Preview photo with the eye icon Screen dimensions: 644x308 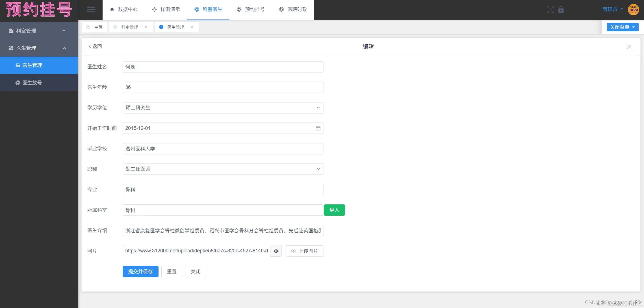(x=276, y=251)
